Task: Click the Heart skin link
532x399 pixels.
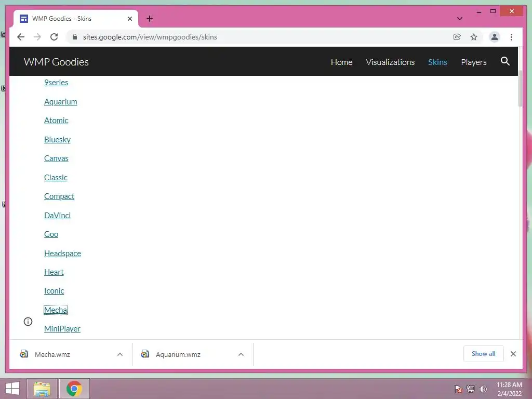Action: pos(54,272)
